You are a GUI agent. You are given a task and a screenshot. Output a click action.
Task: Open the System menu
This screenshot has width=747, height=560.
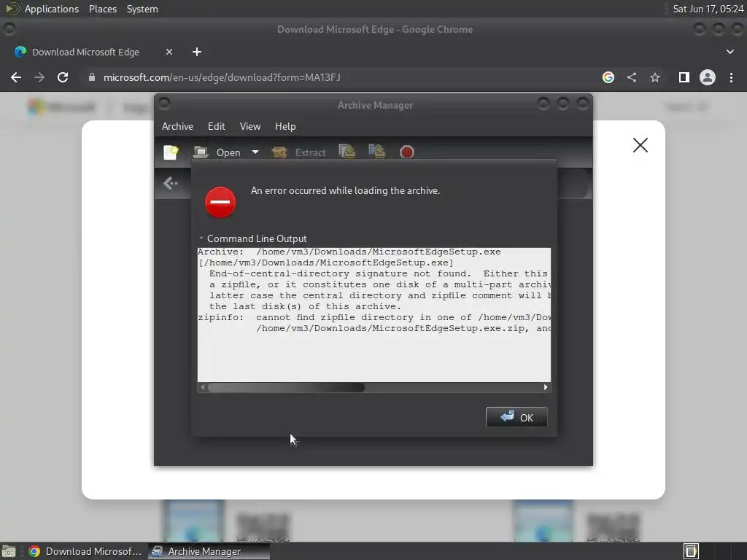pos(142,9)
